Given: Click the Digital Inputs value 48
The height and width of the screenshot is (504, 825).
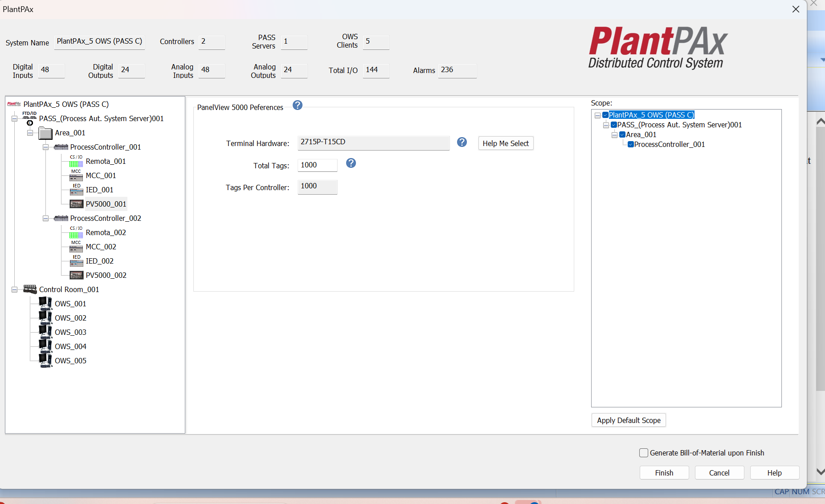Looking at the screenshot, I should tap(51, 70).
